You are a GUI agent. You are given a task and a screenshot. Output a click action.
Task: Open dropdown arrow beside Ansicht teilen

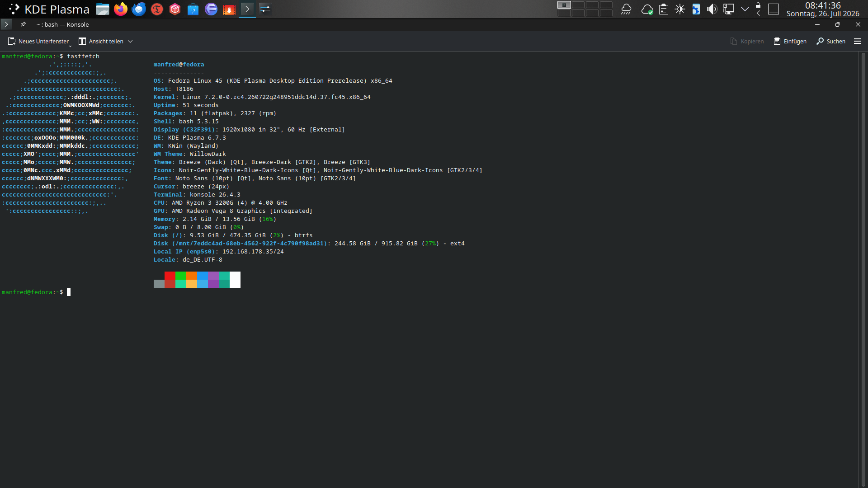click(130, 41)
